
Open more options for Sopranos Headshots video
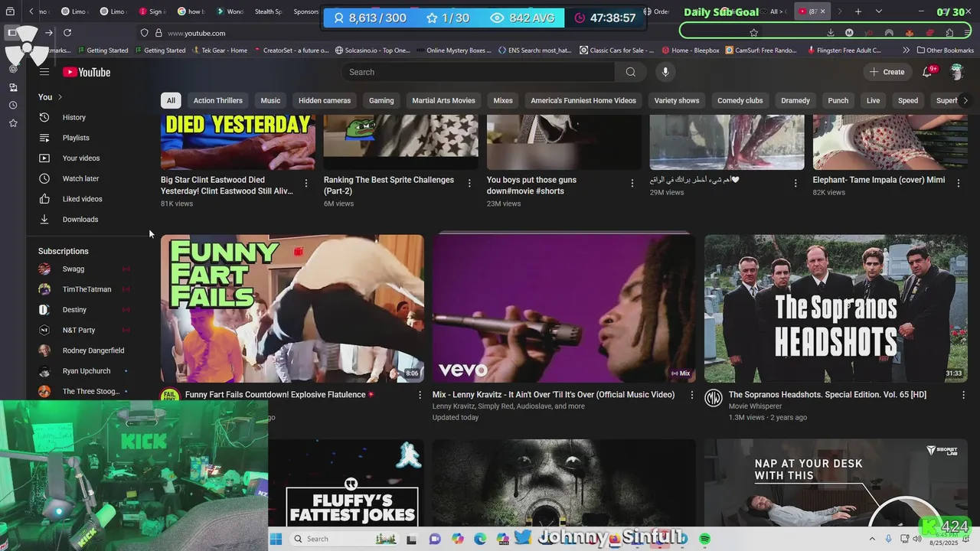tap(963, 395)
